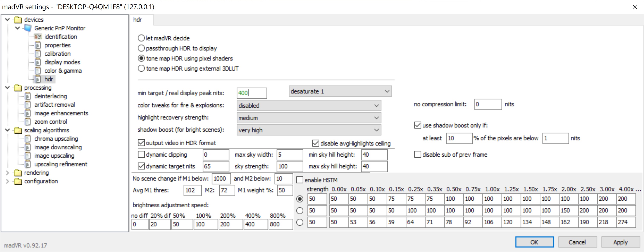This screenshot has width=644, height=252.
Task: Open shadow boost dropdown set to very high
Action: coord(309,130)
